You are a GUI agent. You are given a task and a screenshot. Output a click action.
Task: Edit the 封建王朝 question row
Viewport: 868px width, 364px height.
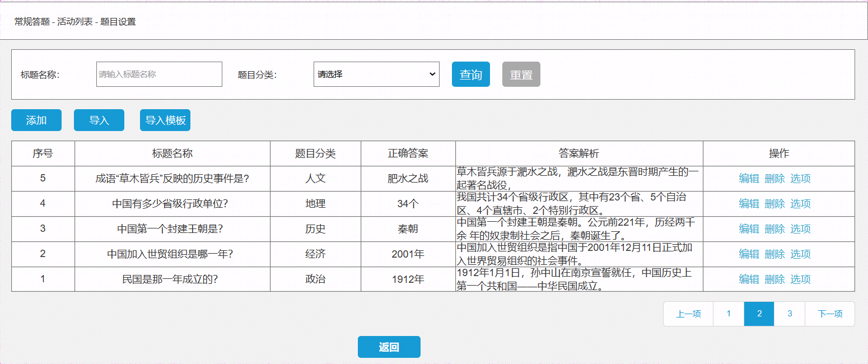(x=749, y=229)
